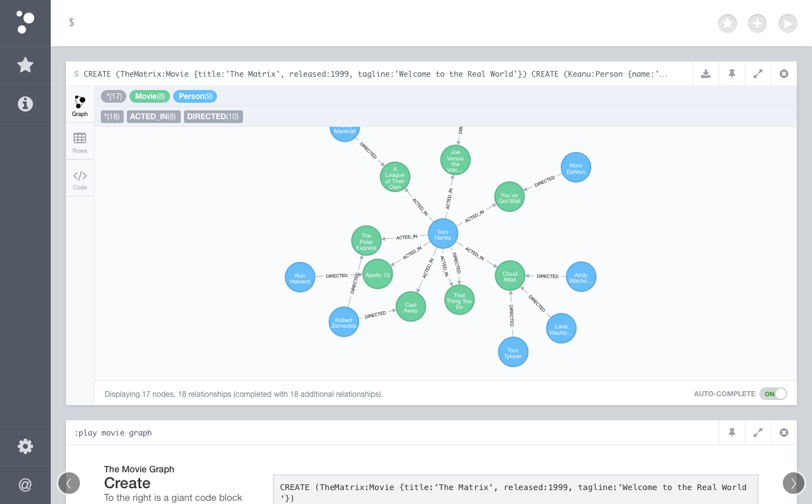Open the Information panel in sidebar

click(x=25, y=104)
